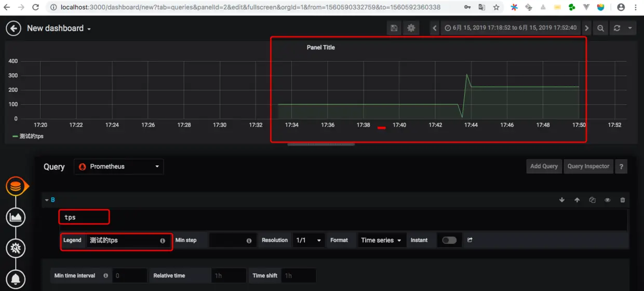Open Visualization tab chart icon

[x=16, y=217]
